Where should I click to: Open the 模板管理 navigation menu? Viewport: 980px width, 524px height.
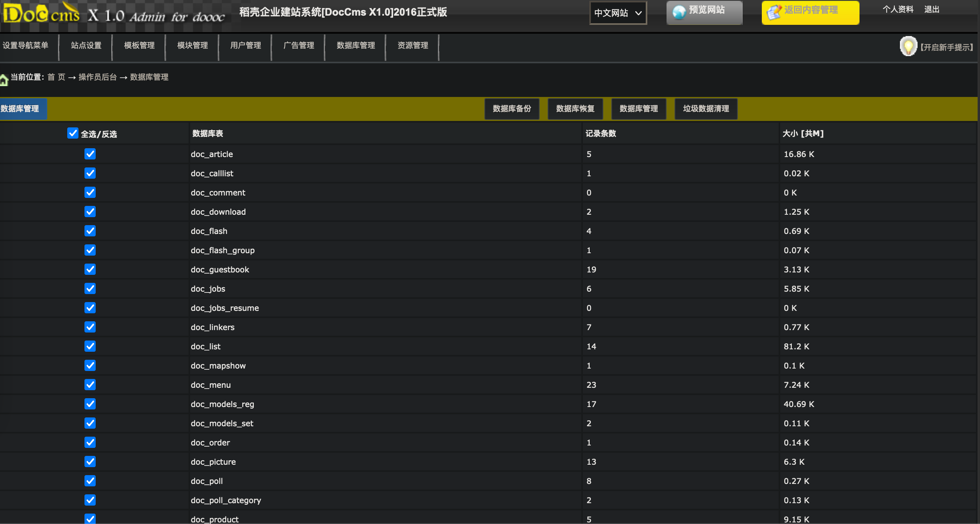point(139,46)
